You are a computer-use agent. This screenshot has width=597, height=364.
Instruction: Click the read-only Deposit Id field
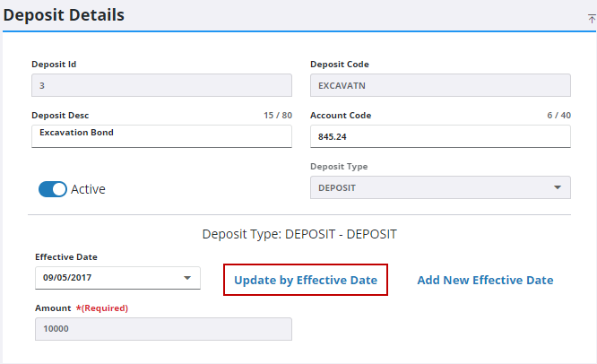pyautogui.click(x=161, y=85)
